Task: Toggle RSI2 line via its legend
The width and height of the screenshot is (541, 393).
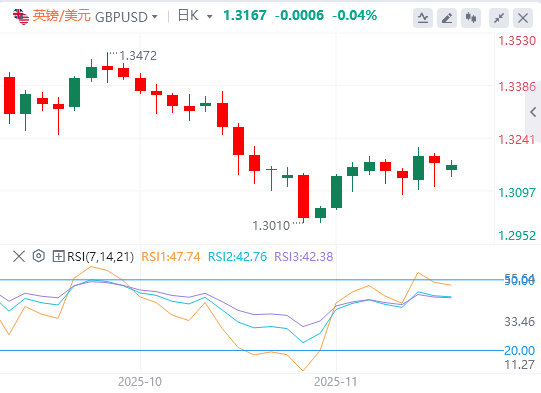Action: click(x=237, y=257)
